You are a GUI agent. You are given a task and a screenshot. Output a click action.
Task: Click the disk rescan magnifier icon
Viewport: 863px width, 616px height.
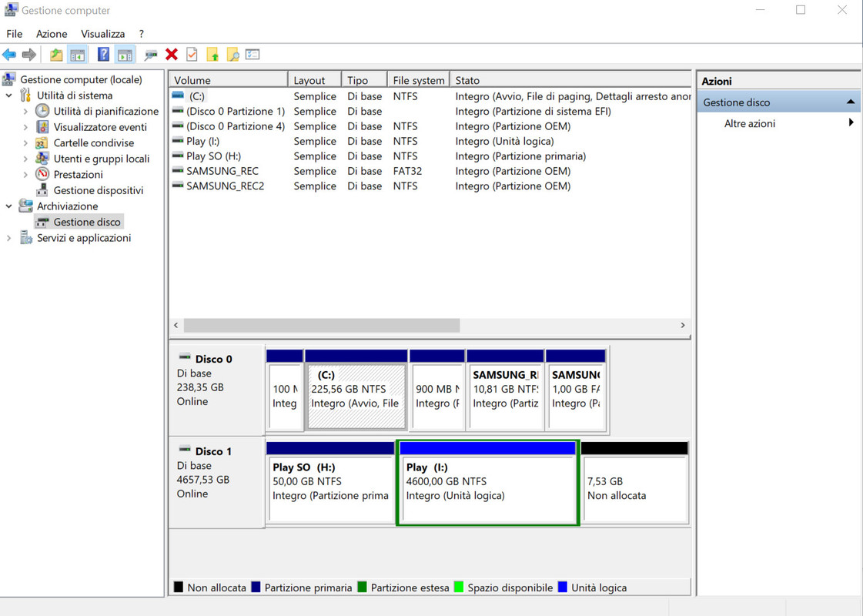click(x=151, y=55)
